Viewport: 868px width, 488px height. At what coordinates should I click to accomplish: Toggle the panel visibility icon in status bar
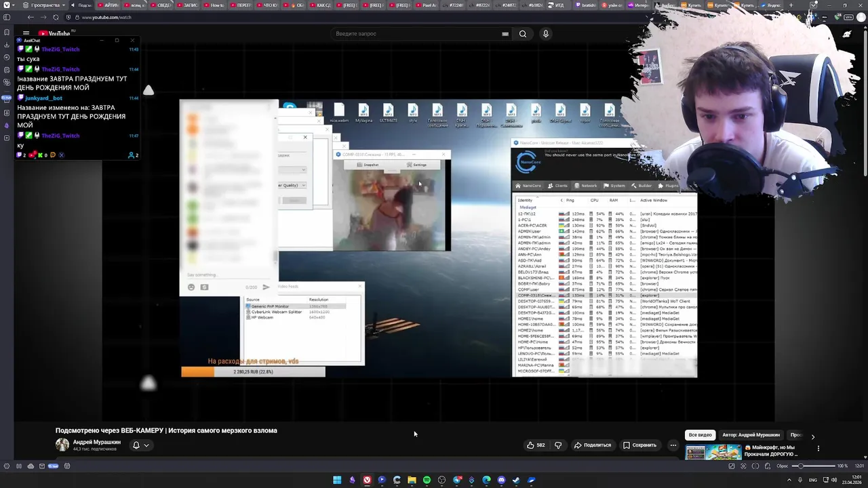pos(18,466)
